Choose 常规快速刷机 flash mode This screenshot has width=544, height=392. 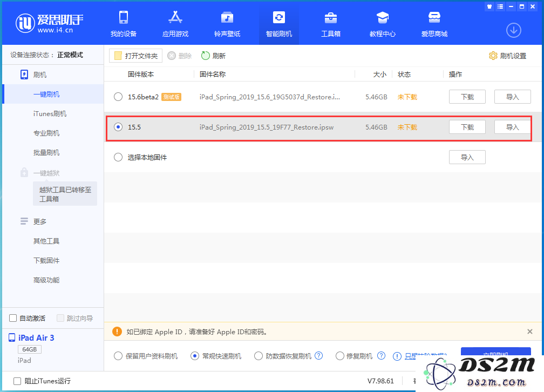(195, 356)
